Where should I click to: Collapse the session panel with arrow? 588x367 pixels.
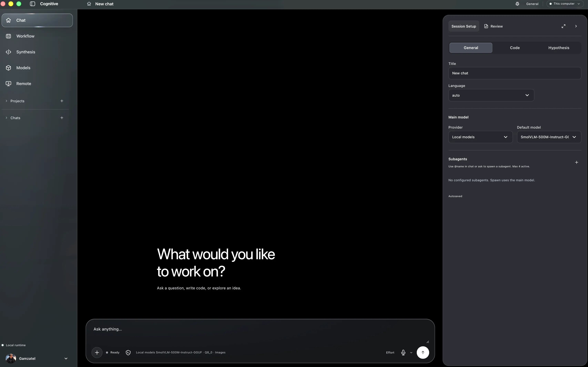[x=576, y=26]
